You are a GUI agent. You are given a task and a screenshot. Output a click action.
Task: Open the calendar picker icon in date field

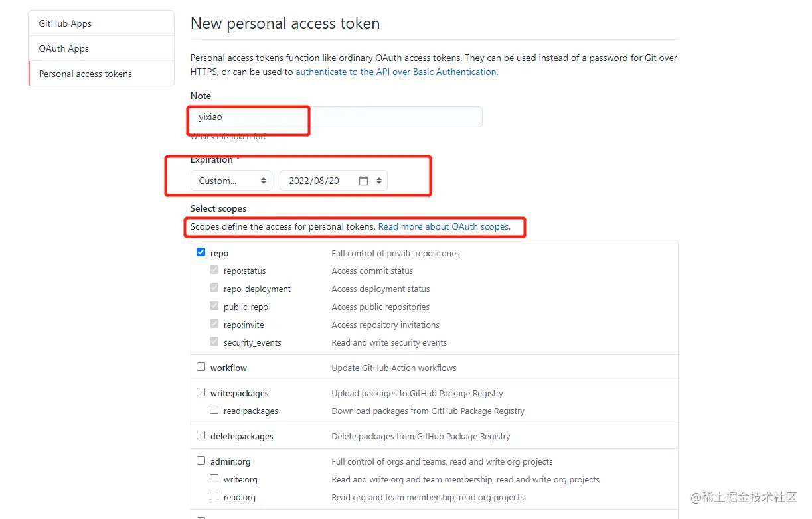pos(363,181)
